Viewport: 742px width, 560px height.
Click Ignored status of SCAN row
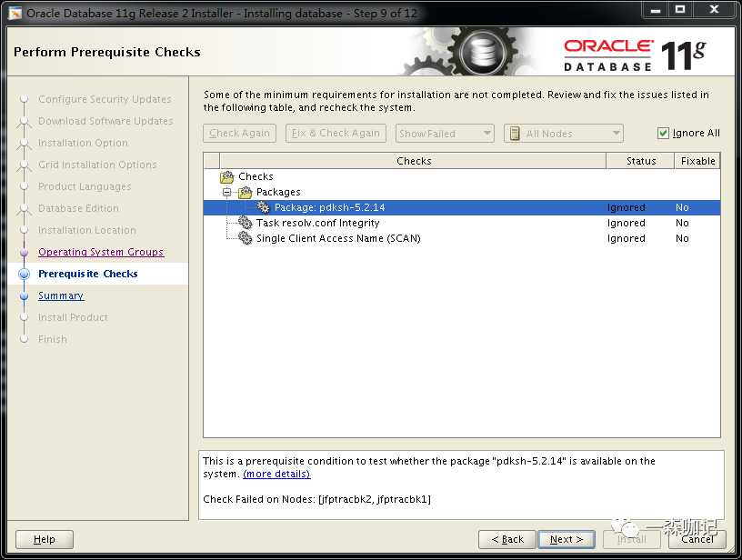(x=626, y=238)
